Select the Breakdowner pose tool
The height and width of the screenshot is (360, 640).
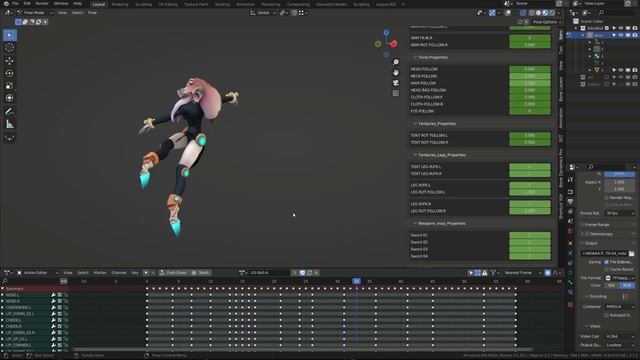click(x=9, y=138)
